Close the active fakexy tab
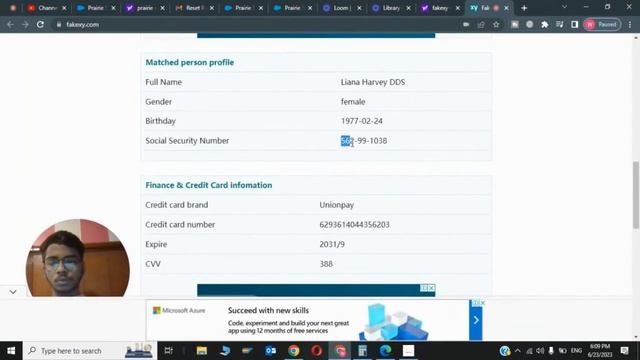640x360 pixels. point(507,8)
